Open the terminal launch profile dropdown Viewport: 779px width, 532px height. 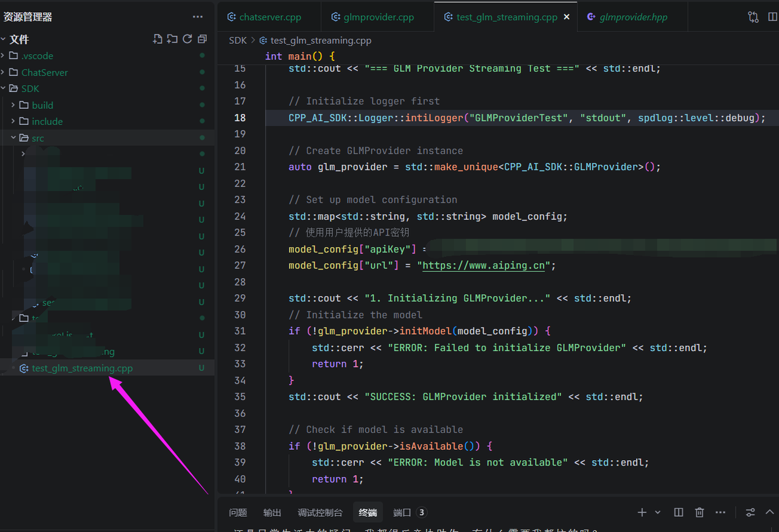tap(658, 513)
